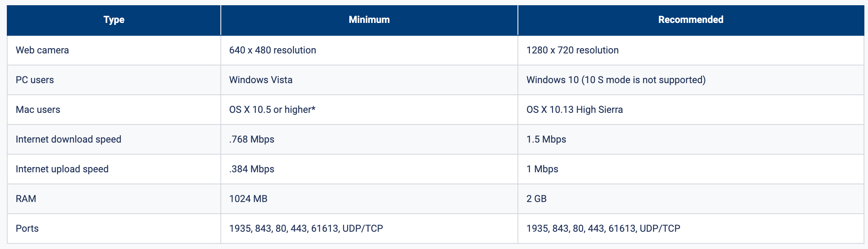The height and width of the screenshot is (249, 868).
Task: Click OS X 10.5 or higher text
Action: [272, 110]
